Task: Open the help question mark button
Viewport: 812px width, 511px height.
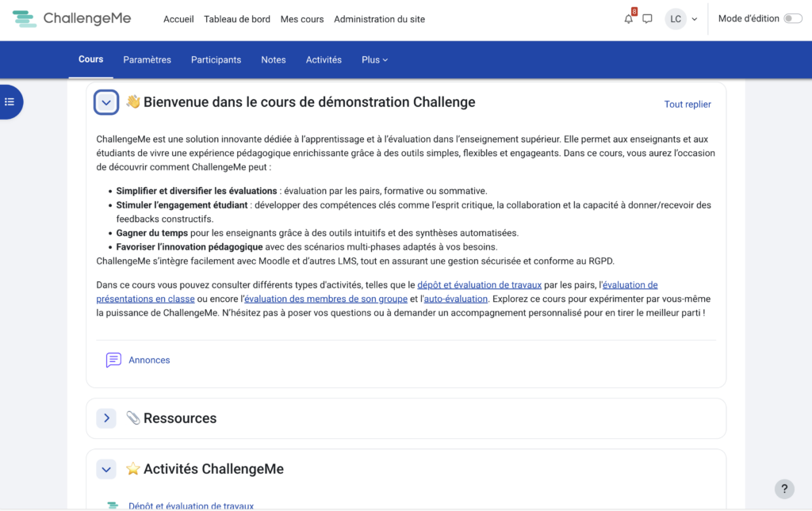Action: tap(784, 489)
